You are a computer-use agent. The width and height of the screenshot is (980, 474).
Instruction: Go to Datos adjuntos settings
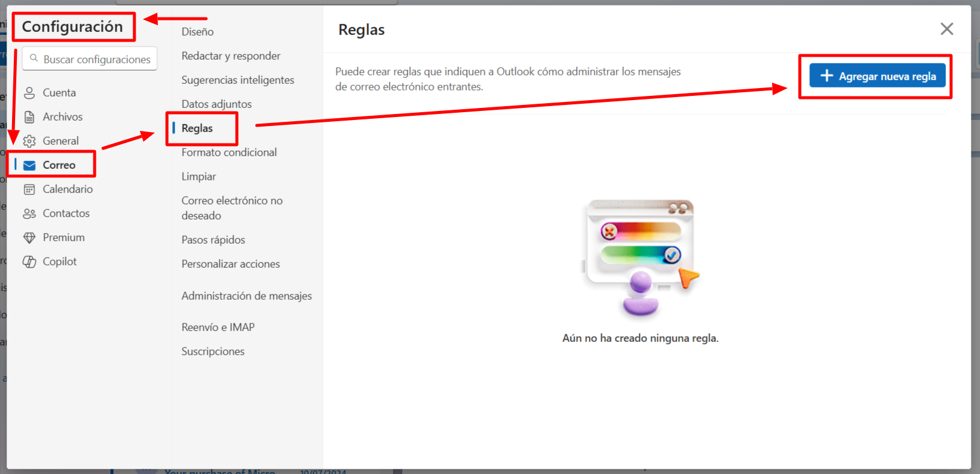[216, 104]
